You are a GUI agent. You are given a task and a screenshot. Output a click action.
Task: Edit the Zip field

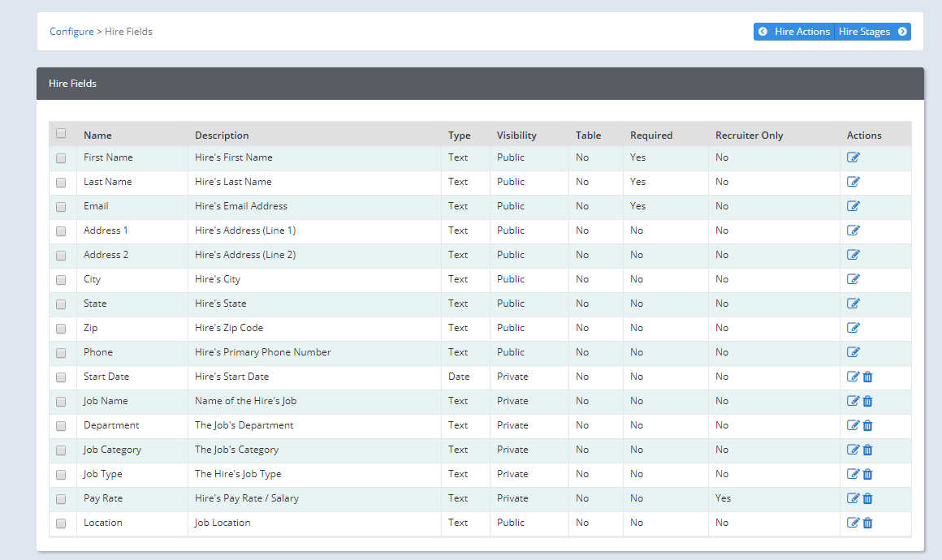(853, 328)
